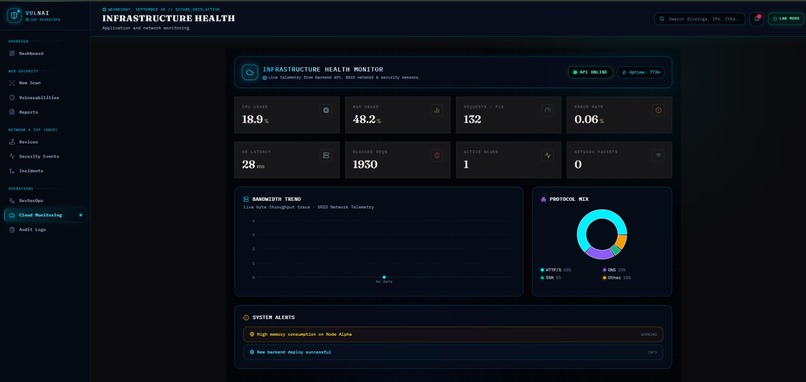Click the Other legend entry
The image size is (806, 382).
pos(616,278)
